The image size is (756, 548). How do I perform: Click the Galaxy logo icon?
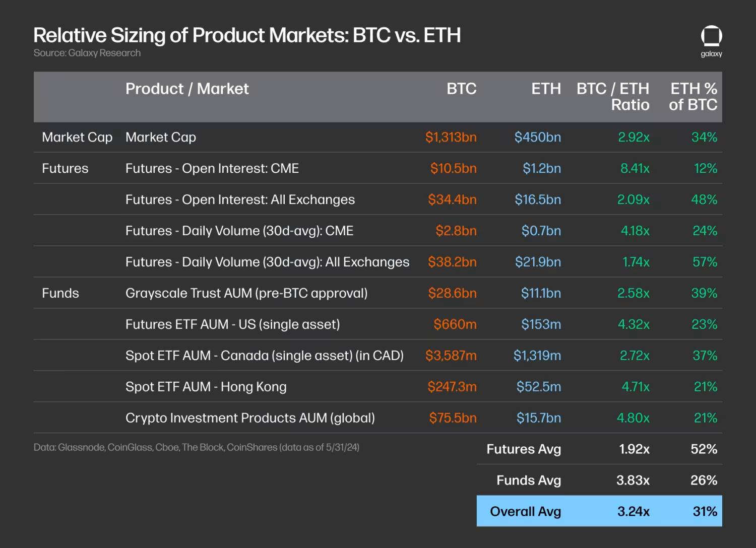point(711,37)
